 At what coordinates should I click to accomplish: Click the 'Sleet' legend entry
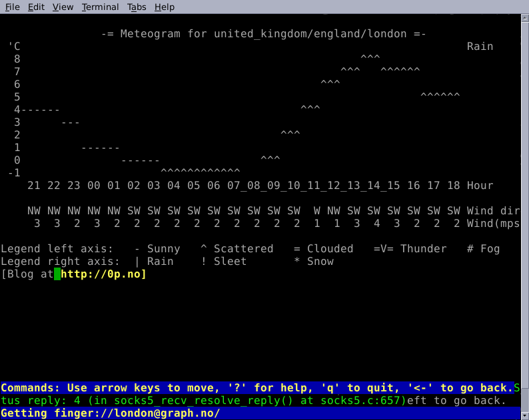click(230, 262)
